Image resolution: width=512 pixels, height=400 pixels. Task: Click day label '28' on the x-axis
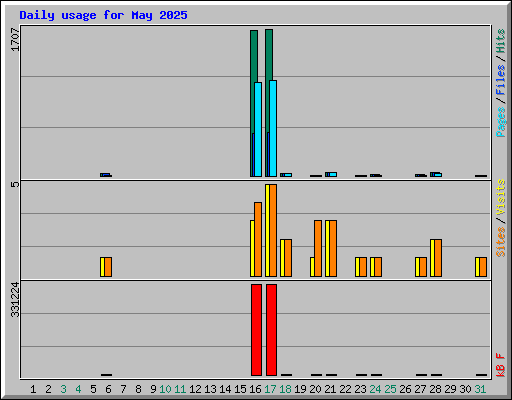click(x=435, y=389)
